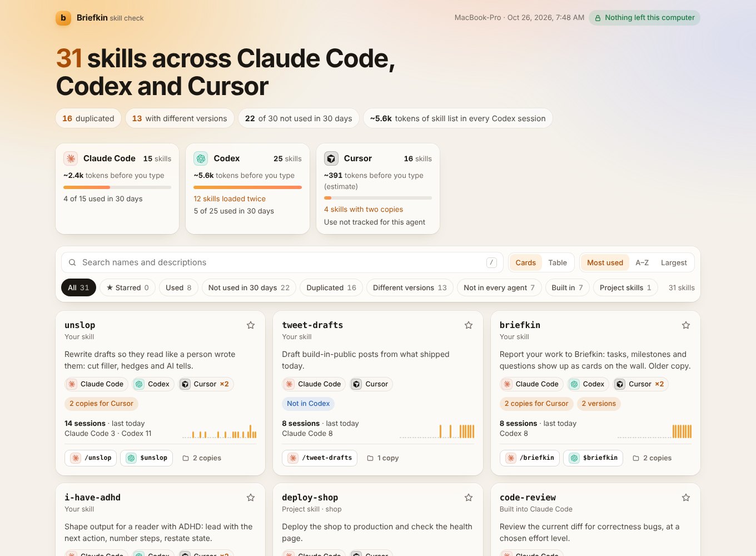Click 2 versions badge on briefkin
Image resolution: width=756 pixels, height=556 pixels.
click(x=599, y=404)
